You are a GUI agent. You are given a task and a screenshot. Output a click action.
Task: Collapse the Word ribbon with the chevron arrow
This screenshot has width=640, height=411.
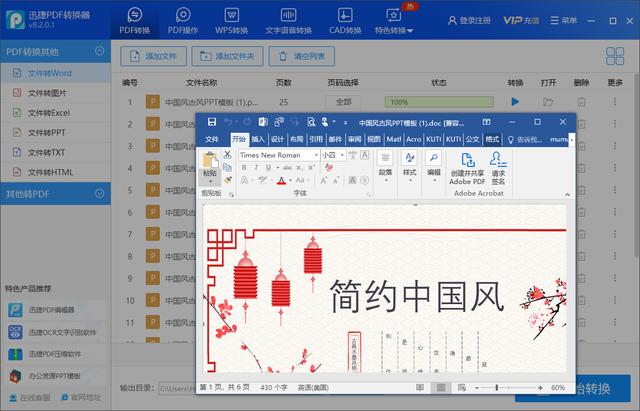[x=567, y=195]
